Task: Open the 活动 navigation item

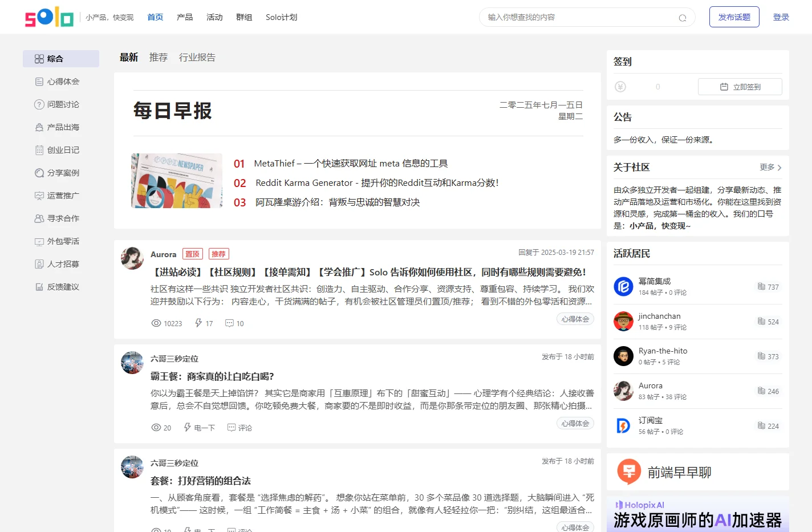Action: pos(214,17)
